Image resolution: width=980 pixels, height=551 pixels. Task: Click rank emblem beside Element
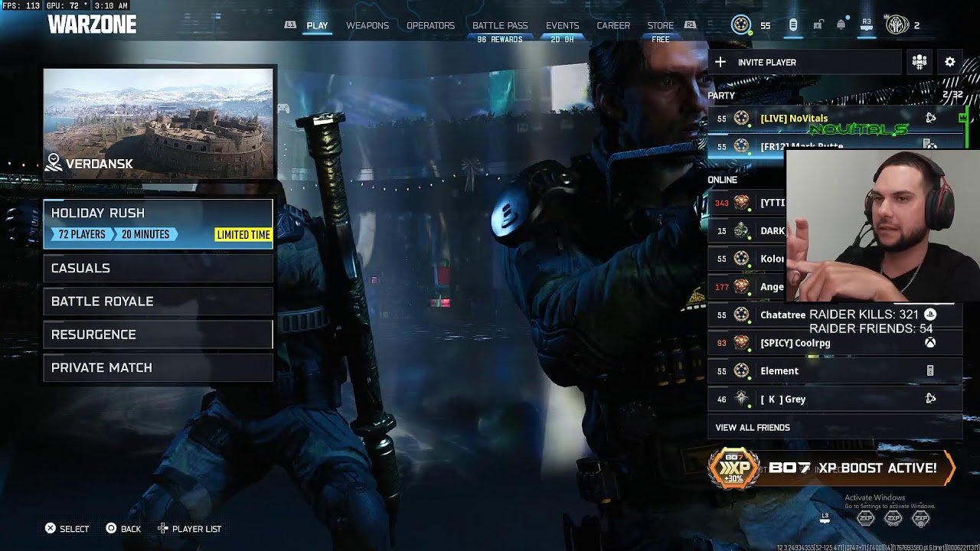point(741,370)
